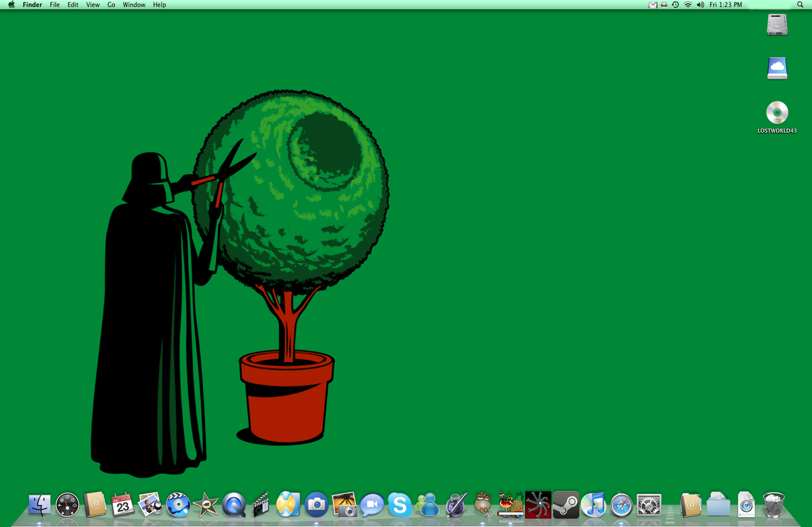Viewport: 812px width, 527px height.
Task: Select the iDisk cloud drive icon
Action: pyautogui.click(x=777, y=68)
